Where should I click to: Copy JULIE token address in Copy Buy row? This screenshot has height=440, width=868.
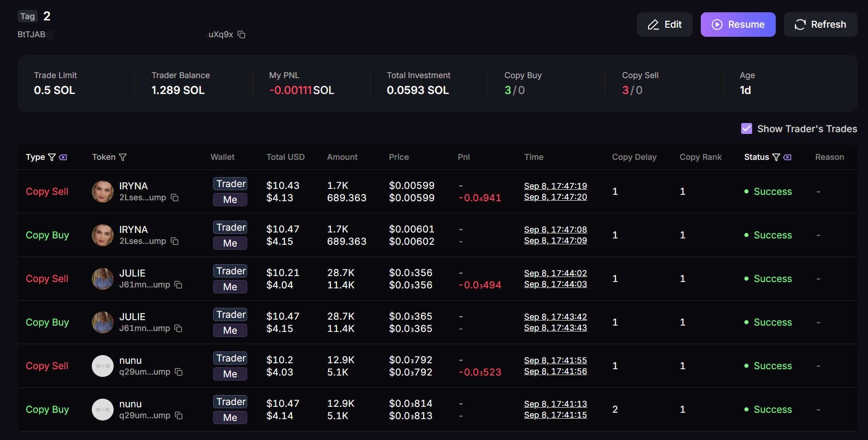(178, 328)
